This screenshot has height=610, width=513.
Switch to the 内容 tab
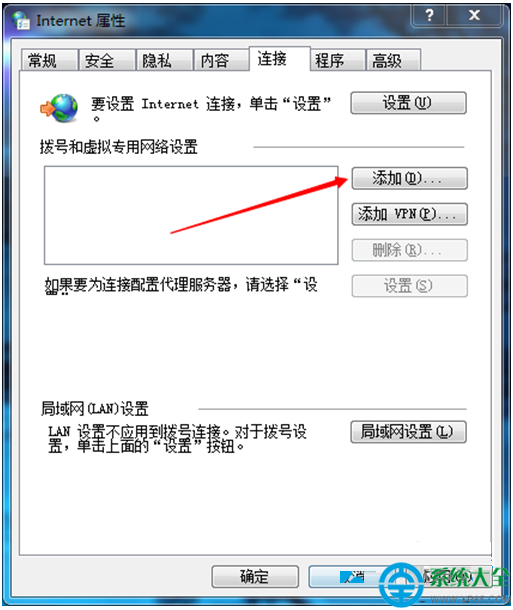coord(221,60)
